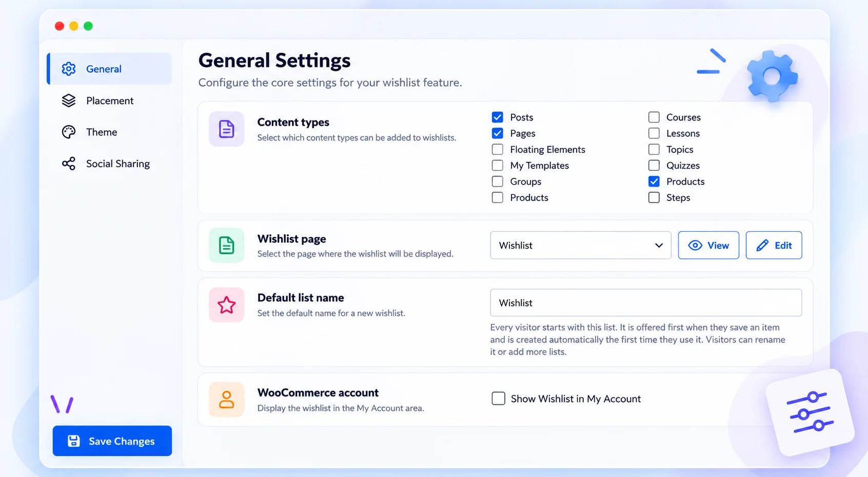This screenshot has height=477, width=868.
Task: Click the 'General Settings' heading
Action: 274,61
